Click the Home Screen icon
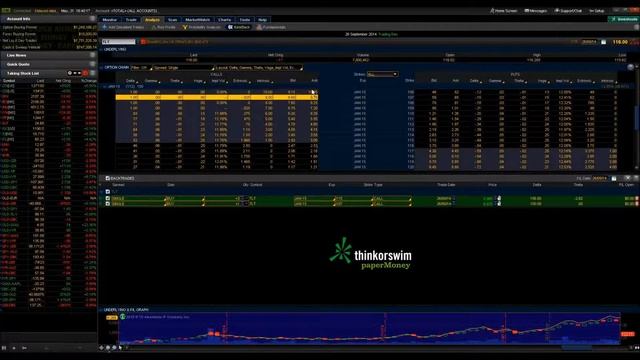Screen dimensions: 640x360 click(x=492, y=11)
